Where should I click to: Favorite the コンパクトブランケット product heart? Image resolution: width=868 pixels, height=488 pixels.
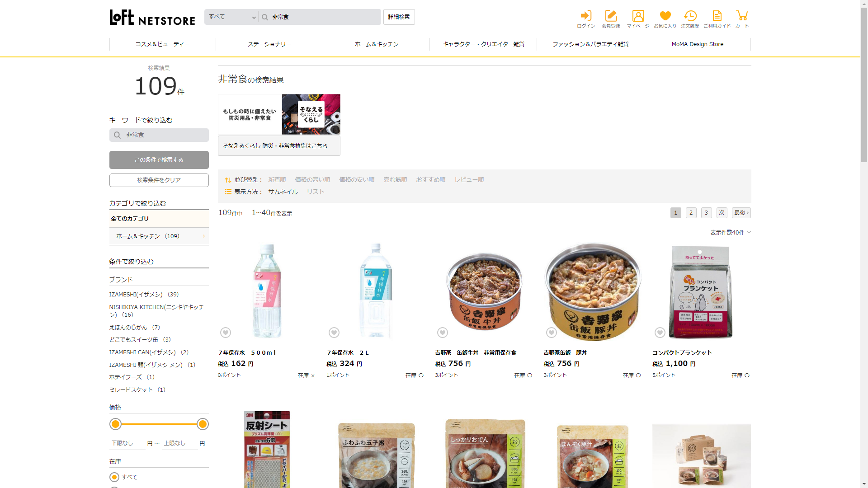click(660, 333)
